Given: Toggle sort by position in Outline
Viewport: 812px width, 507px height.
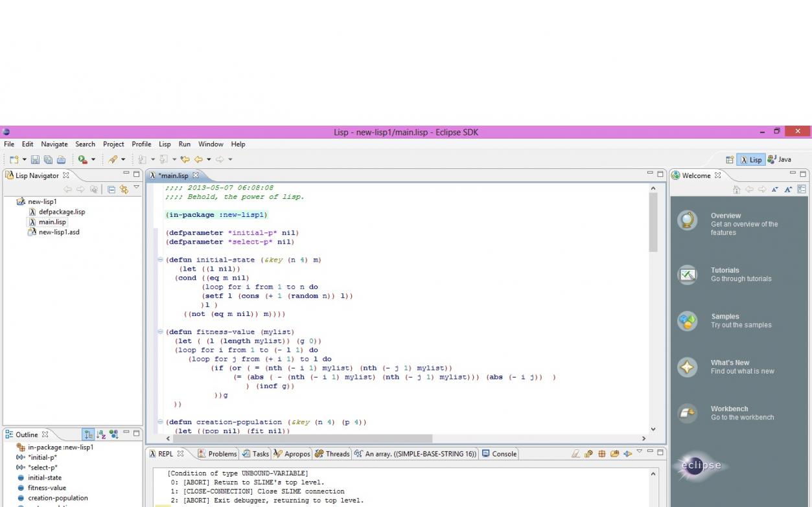Looking at the screenshot, I should tap(88, 434).
